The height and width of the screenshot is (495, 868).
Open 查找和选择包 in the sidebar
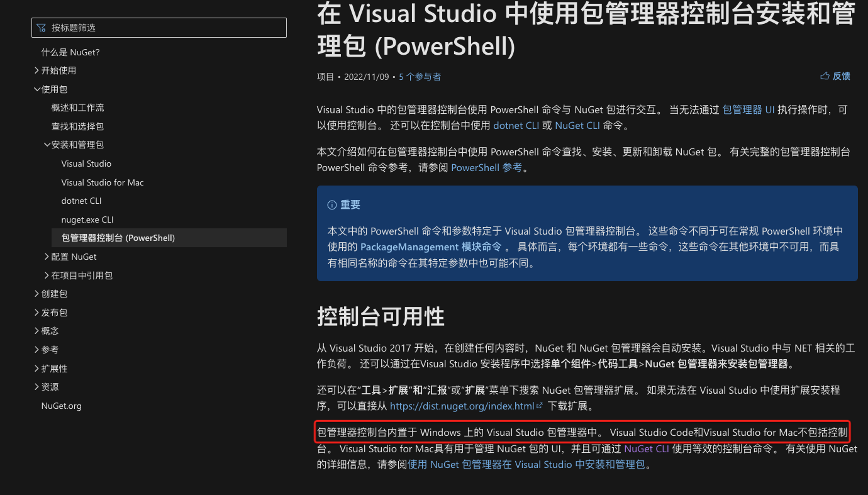pos(78,126)
